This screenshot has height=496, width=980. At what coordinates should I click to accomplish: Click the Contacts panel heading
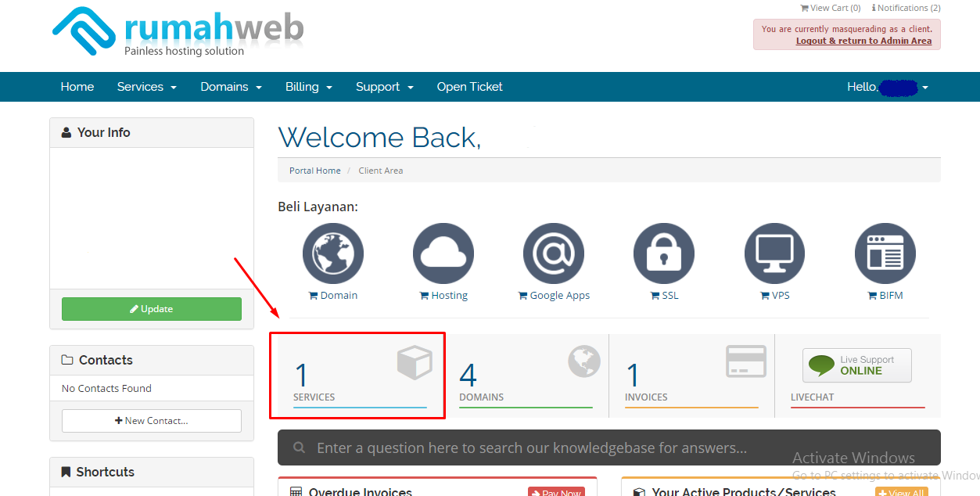pyautogui.click(x=152, y=361)
